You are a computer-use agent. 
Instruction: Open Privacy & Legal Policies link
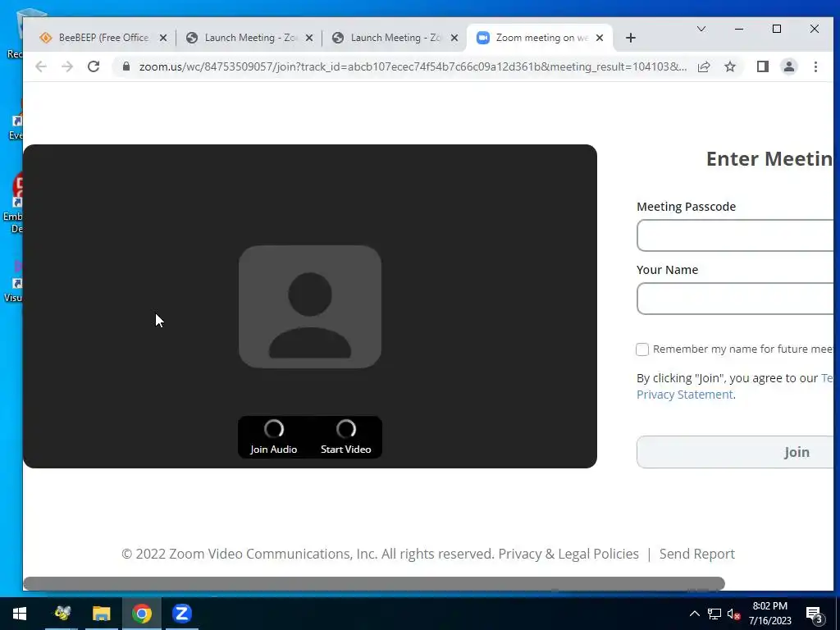[568, 554]
